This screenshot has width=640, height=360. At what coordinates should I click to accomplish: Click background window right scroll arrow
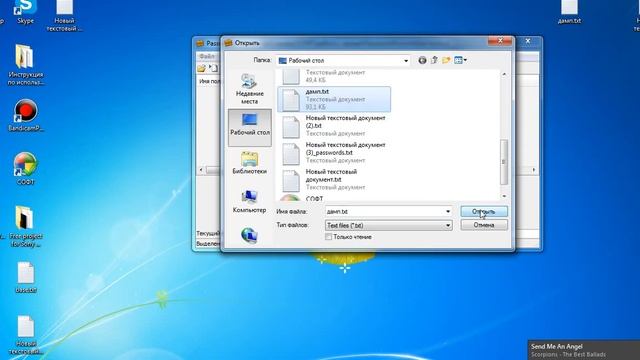[534, 170]
